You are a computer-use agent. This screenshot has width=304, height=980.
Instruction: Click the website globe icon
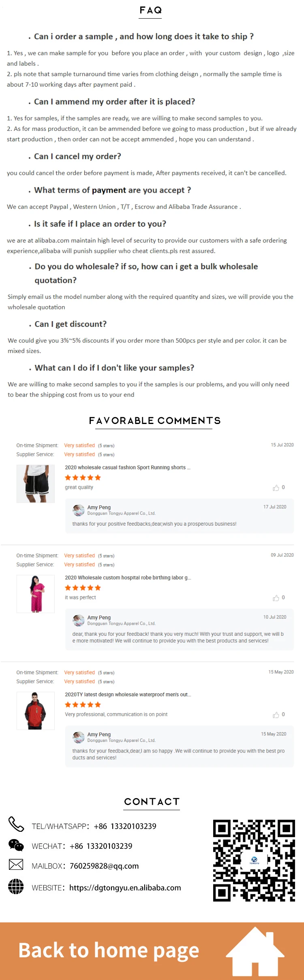pyautogui.click(x=16, y=886)
